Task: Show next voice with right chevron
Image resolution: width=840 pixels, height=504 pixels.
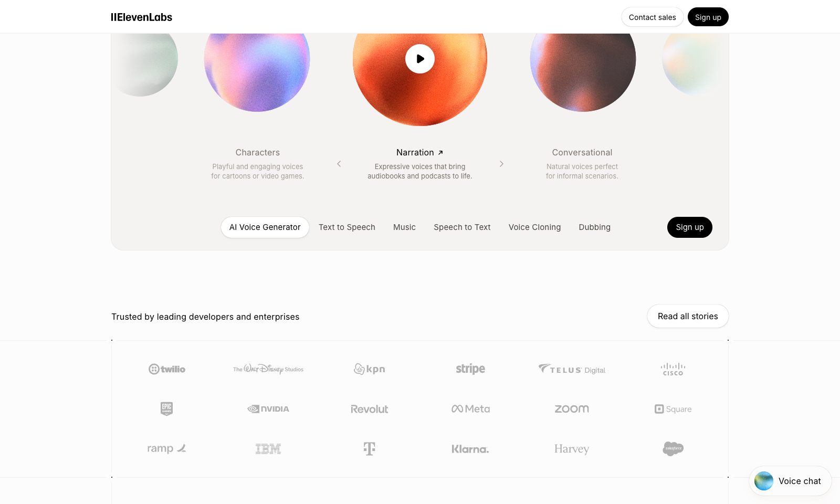Action: pos(501,164)
